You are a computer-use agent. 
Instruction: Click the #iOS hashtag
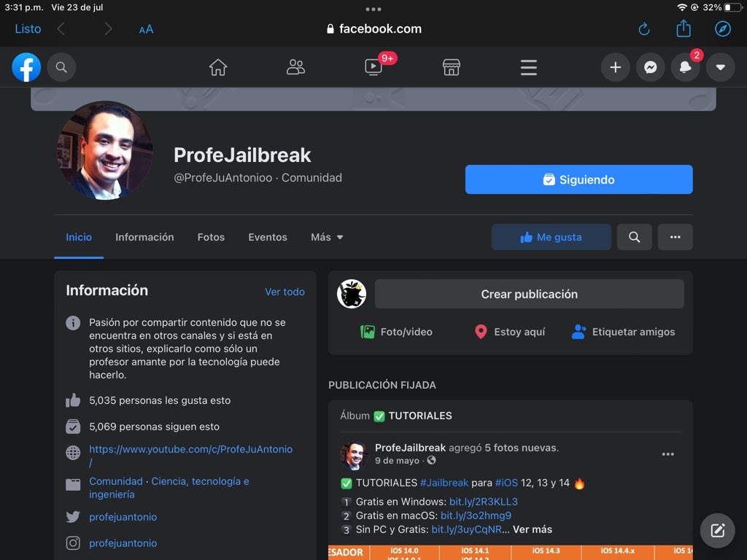(x=506, y=483)
